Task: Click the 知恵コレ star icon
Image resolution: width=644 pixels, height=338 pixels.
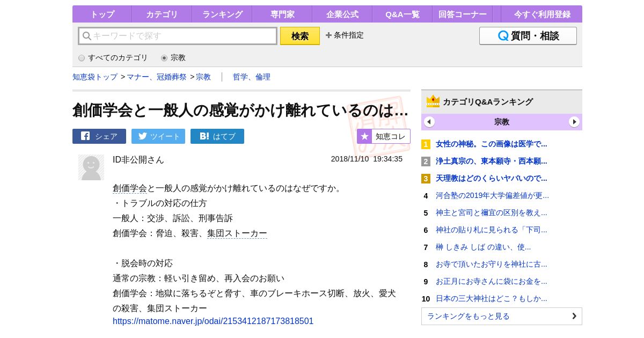Action: click(364, 136)
